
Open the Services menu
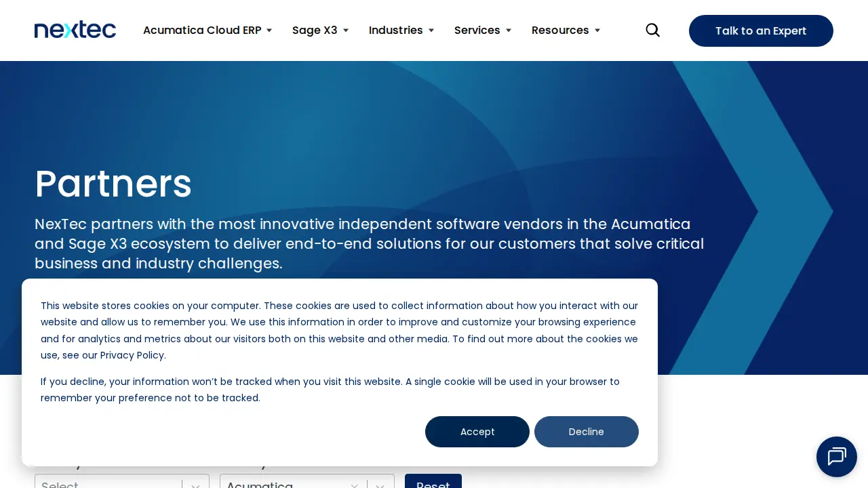click(477, 30)
